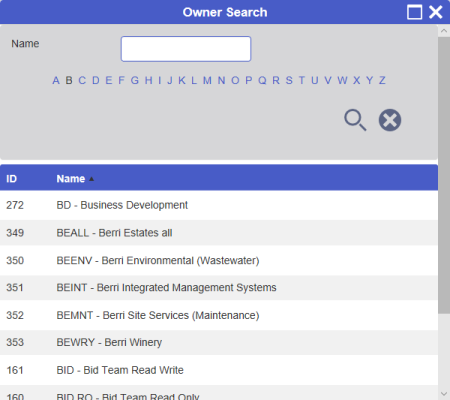Filter owners by letter I
The height and width of the screenshot is (400, 450).
click(160, 80)
